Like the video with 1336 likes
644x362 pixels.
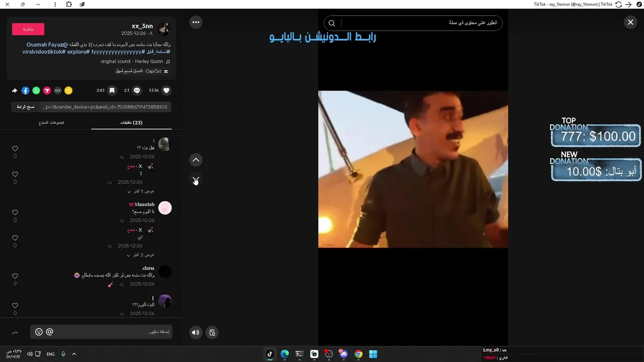pyautogui.click(x=167, y=90)
